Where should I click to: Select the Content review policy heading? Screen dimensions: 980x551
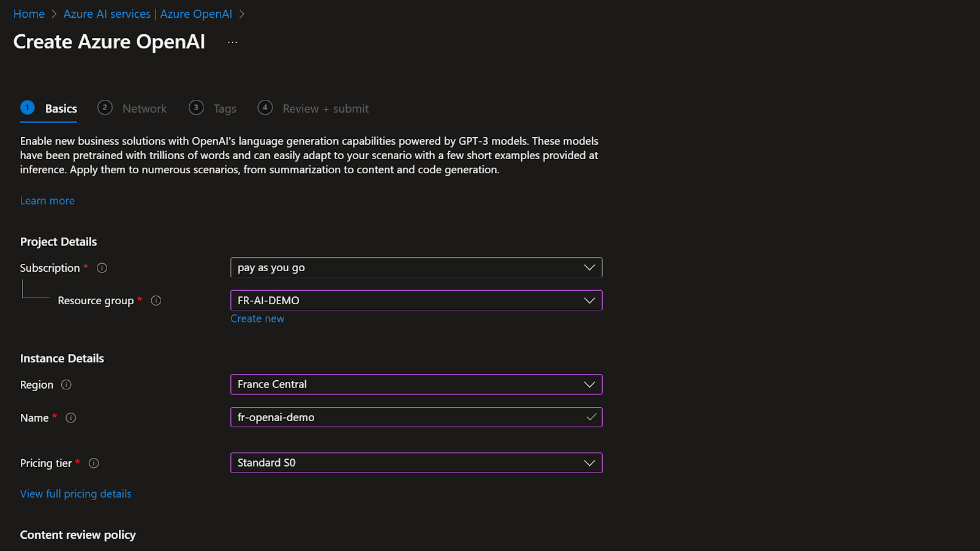(x=78, y=535)
